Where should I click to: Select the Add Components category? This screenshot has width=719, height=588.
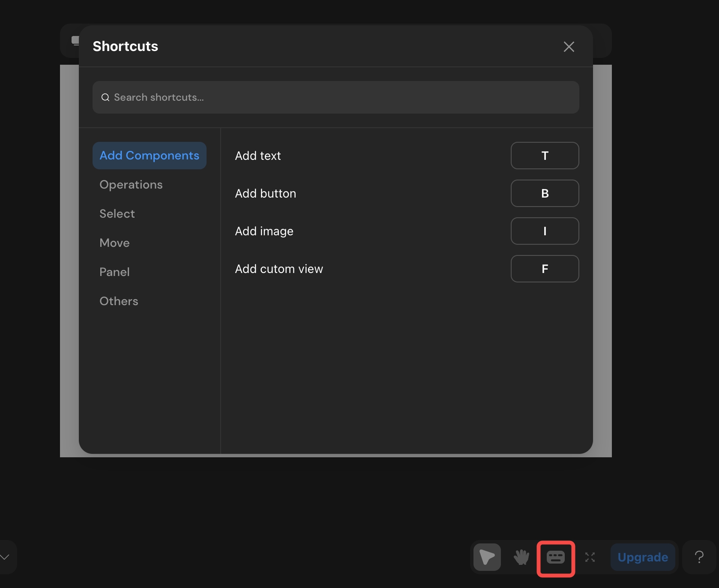149,156
